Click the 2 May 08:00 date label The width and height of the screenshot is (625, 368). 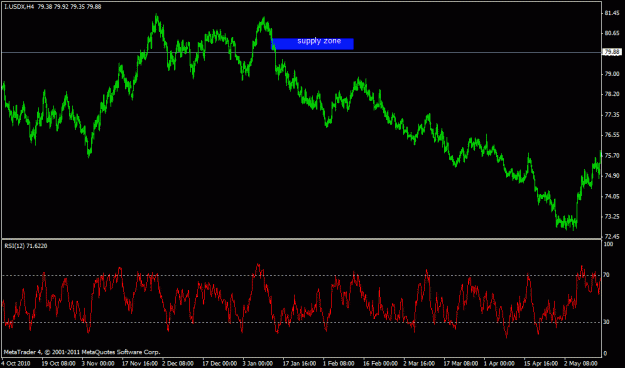[x=580, y=364]
